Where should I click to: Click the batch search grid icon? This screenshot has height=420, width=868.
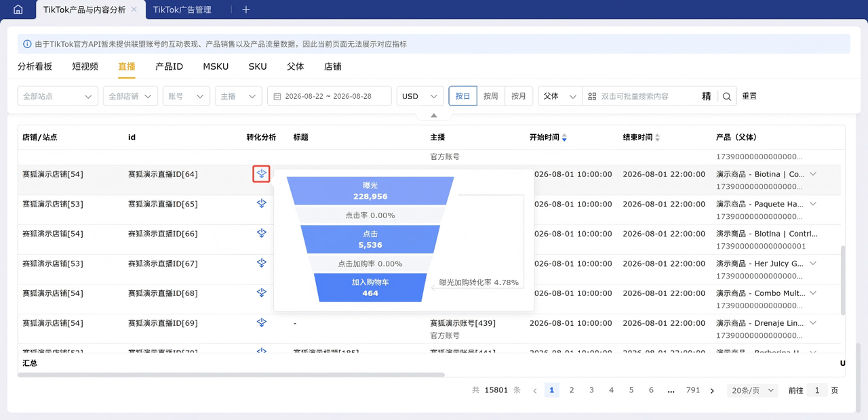[x=592, y=96]
